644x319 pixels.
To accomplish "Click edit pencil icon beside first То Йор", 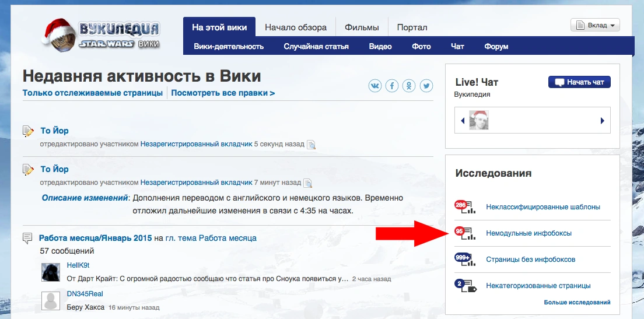I will coord(29,131).
